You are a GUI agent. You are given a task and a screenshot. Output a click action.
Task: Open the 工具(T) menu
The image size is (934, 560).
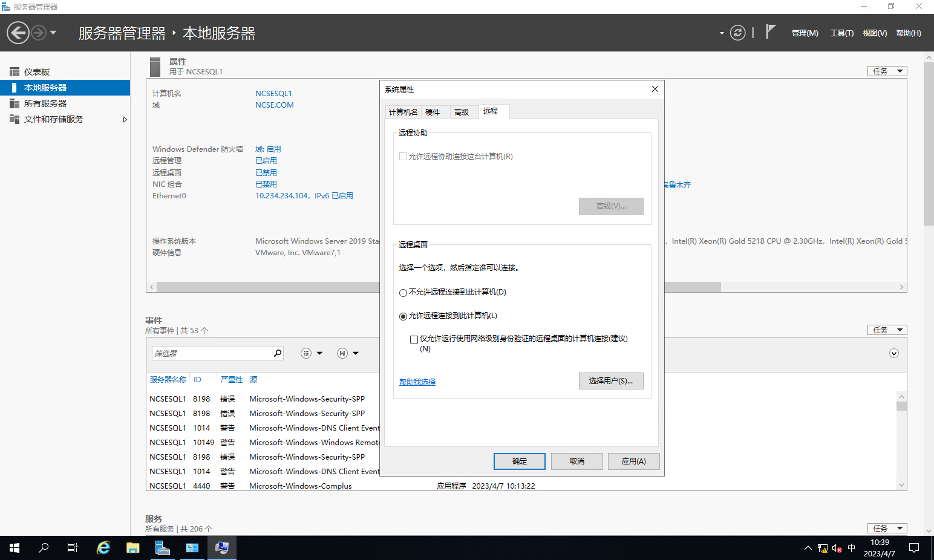(x=841, y=33)
